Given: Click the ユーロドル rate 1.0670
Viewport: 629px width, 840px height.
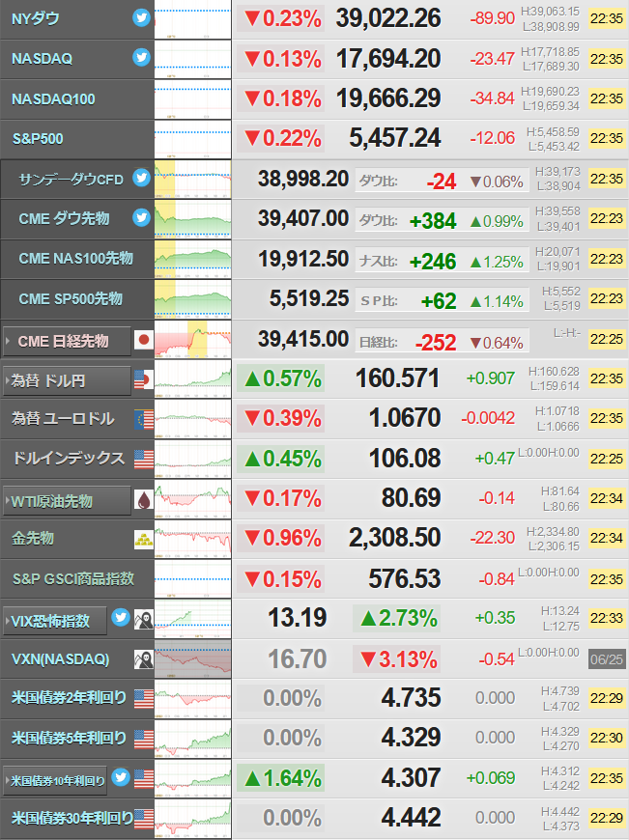Looking at the screenshot, I should pos(405,418).
